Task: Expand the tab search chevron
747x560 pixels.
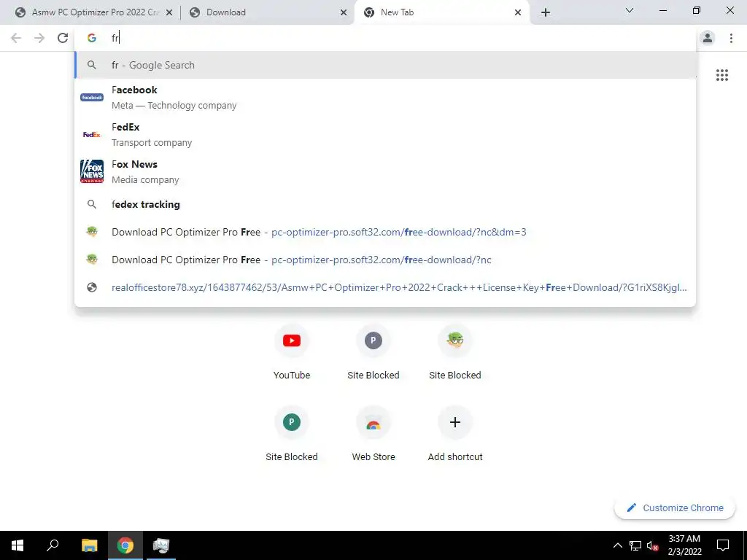Action: click(x=630, y=10)
